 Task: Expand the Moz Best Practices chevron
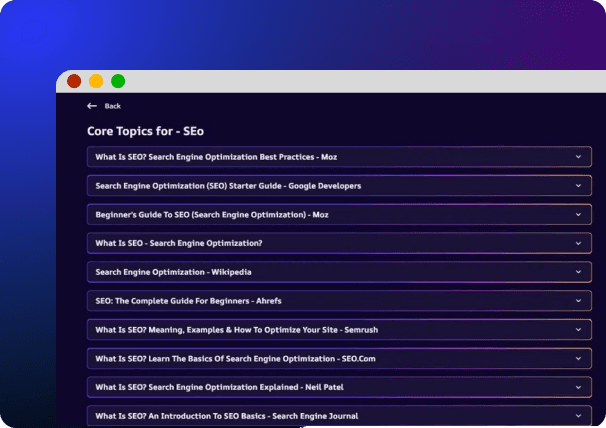coord(578,157)
